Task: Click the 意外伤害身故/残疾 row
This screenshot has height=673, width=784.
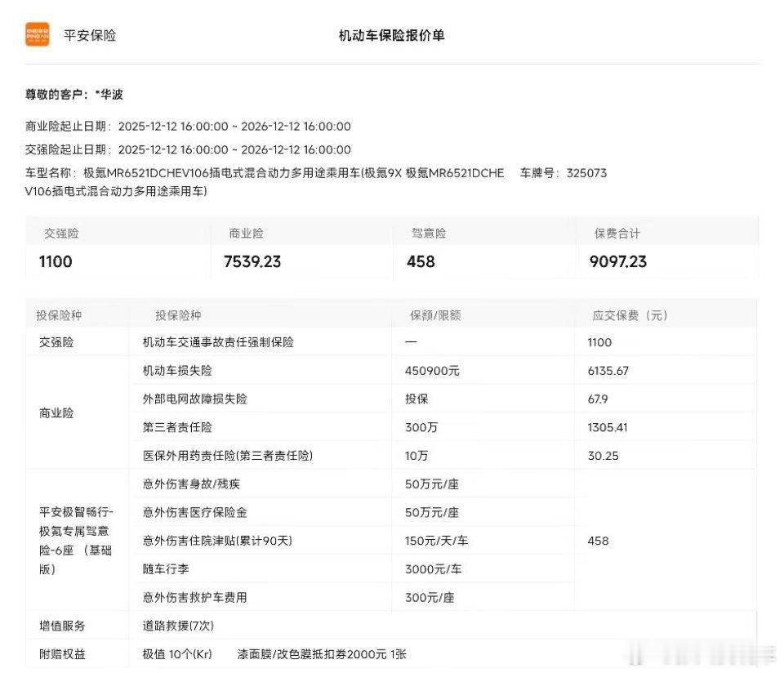Action: (x=191, y=484)
